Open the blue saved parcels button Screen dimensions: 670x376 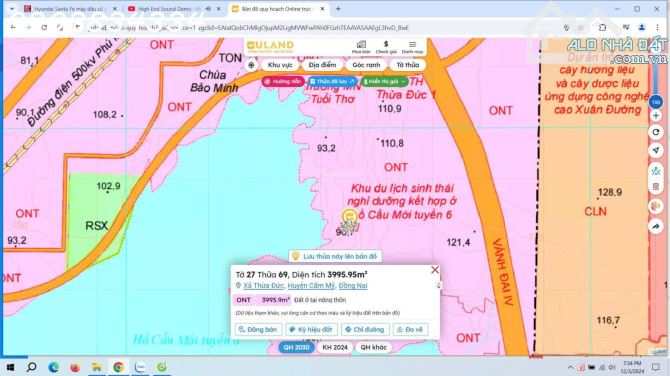tap(332, 81)
